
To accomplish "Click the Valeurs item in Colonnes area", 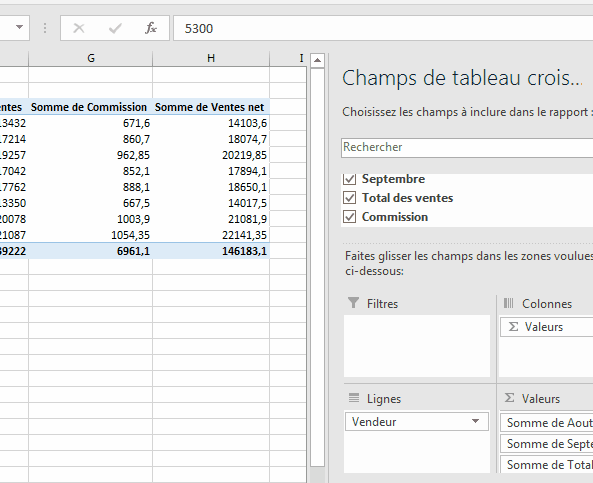I will [x=547, y=327].
